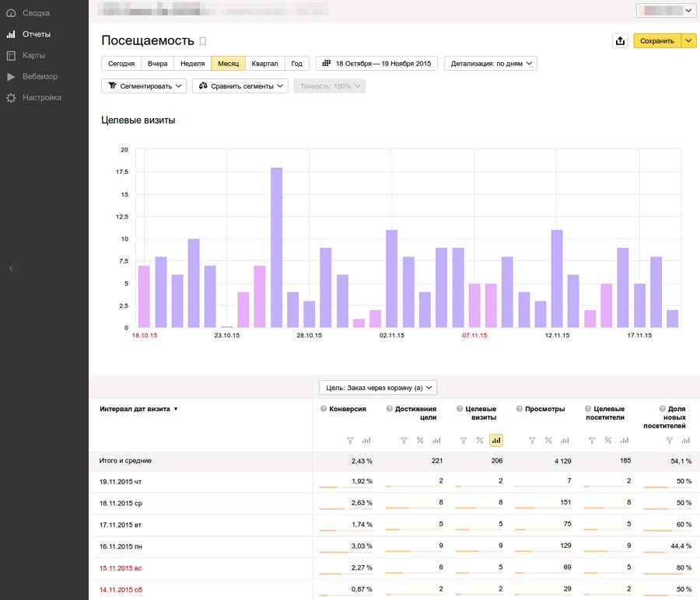Go to Карты in the sidebar
700x600 pixels.
33,55
